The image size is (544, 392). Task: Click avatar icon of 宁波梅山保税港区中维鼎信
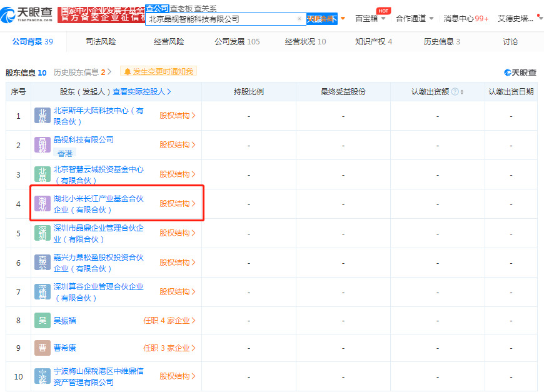pos(43,376)
